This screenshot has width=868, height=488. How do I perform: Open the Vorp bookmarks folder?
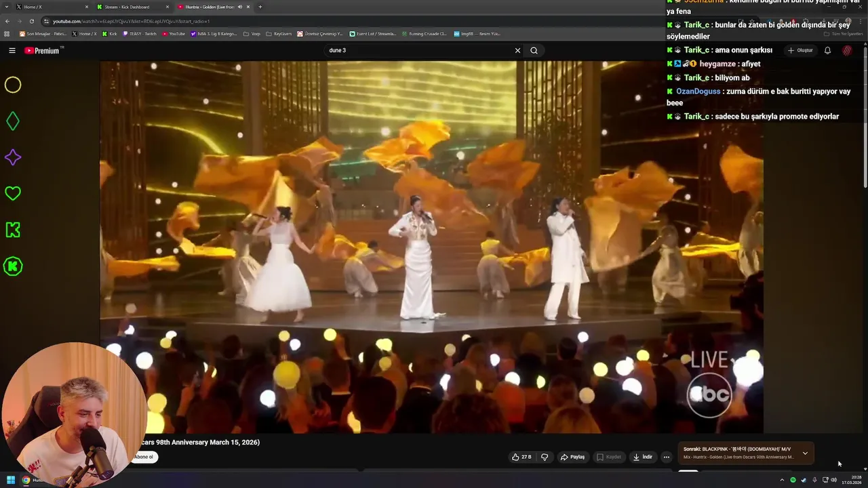coord(252,33)
